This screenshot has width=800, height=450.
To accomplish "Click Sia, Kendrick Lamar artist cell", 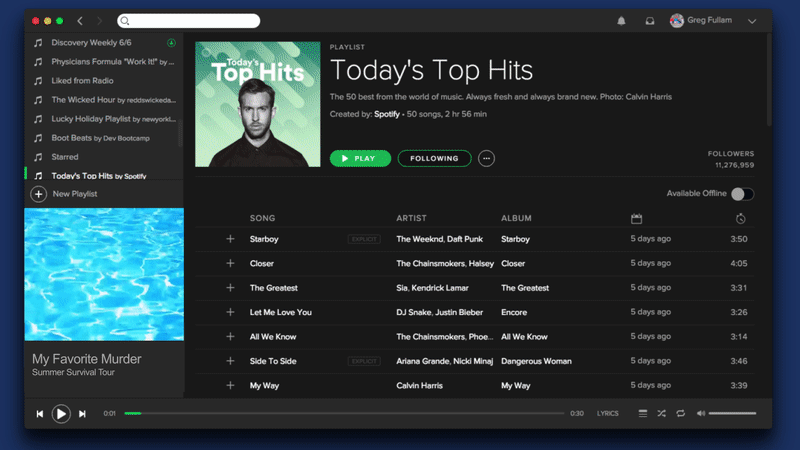I will click(x=432, y=288).
